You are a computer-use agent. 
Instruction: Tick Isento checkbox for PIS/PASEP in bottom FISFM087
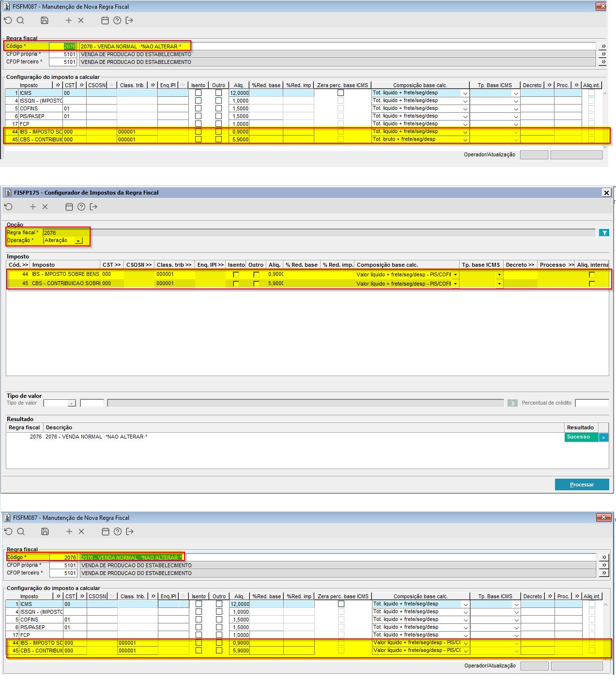(199, 627)
